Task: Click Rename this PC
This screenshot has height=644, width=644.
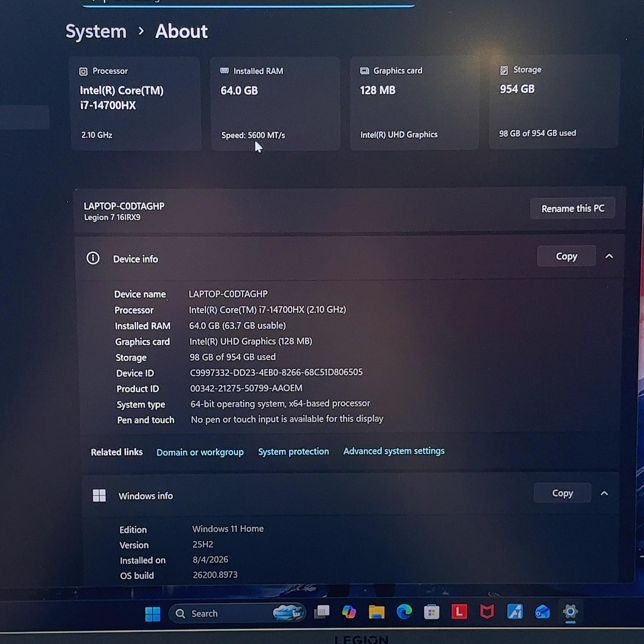Action: tap(573, 209)
